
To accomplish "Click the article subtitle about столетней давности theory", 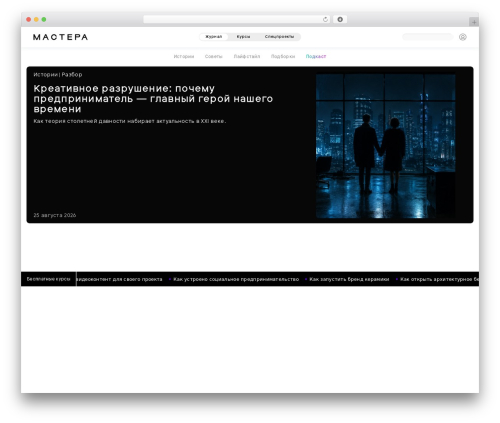I will [x=130, y=121].
